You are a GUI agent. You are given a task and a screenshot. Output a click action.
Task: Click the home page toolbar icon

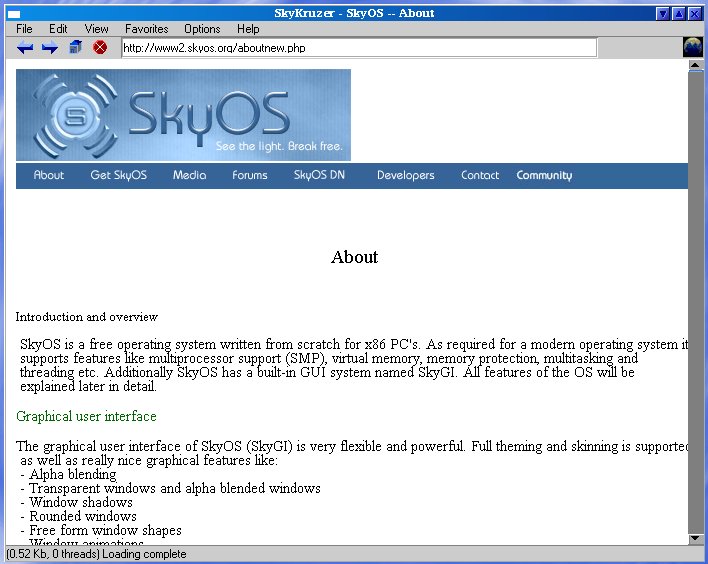tap(75, 47)
